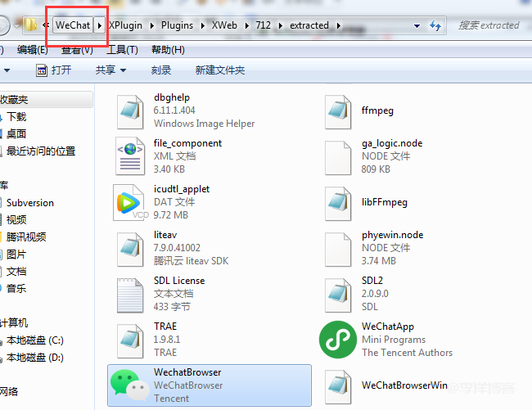Click the 新建文件夹 button
The width and height of the screenshot is (532, 410).
(x=219, y=70)
